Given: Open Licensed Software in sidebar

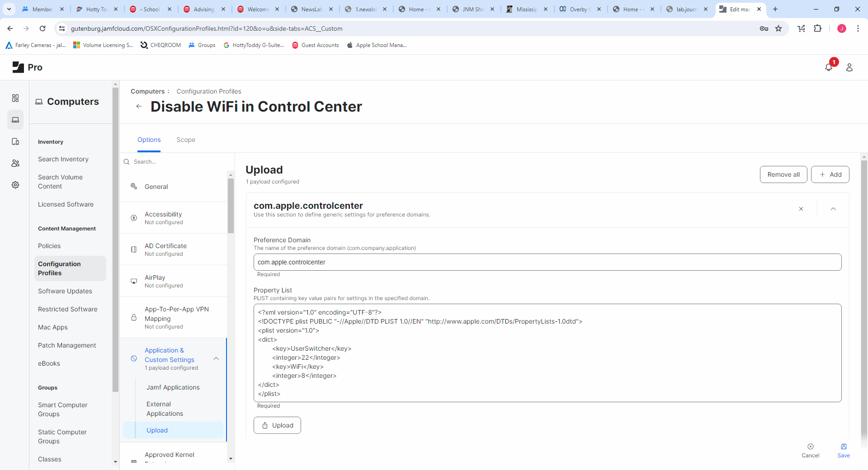Looking at the screenshot, I should click(66, 204).
